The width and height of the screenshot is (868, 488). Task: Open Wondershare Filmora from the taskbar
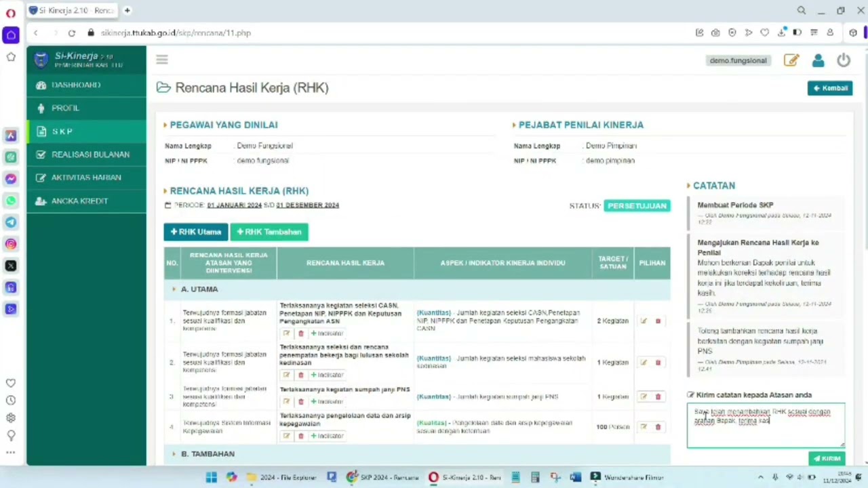[x=627, y=477]
